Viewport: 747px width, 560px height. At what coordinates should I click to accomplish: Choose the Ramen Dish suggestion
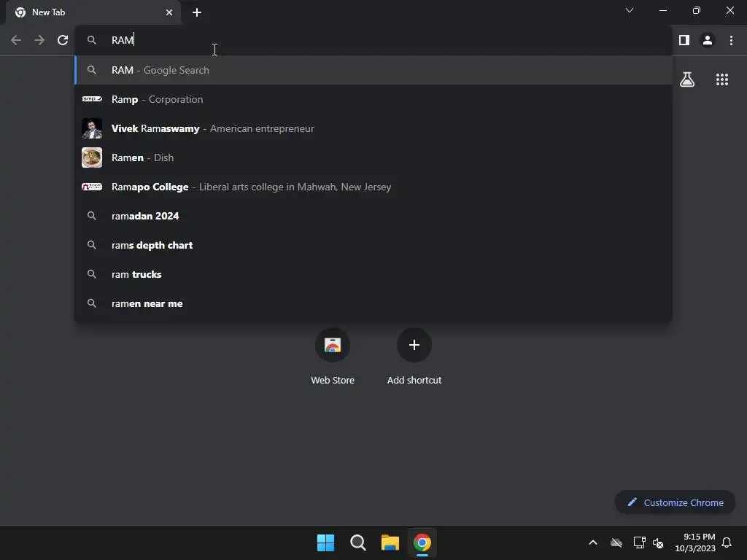click(x=373, y=157)
